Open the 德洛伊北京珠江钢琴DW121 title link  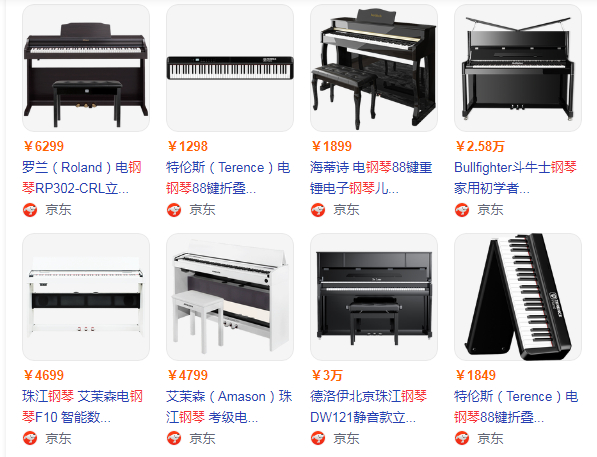click(369, 406)
